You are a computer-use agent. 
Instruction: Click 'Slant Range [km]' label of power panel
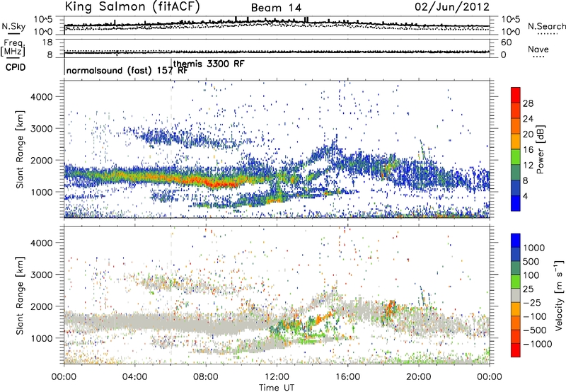[x=20, y=149]
